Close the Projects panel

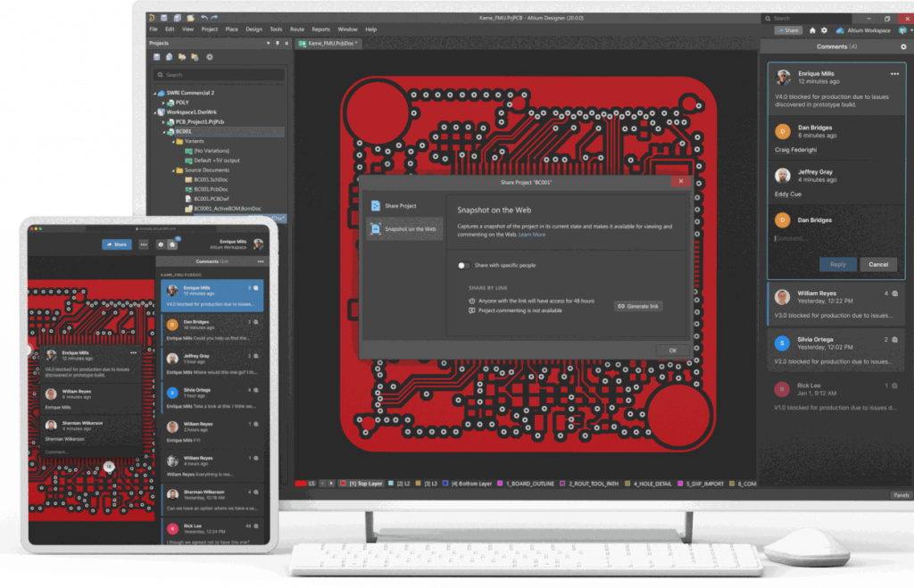pyautogui.click(x=287, y=43)
